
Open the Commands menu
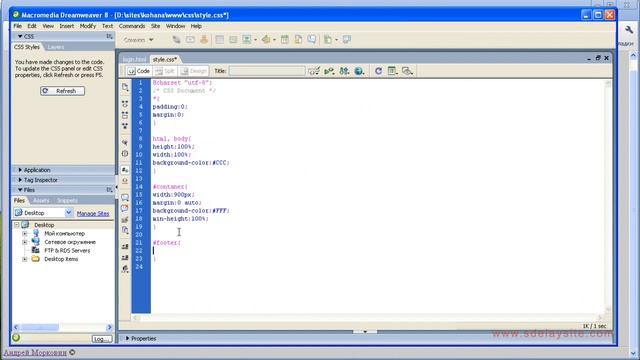point(132,26)
